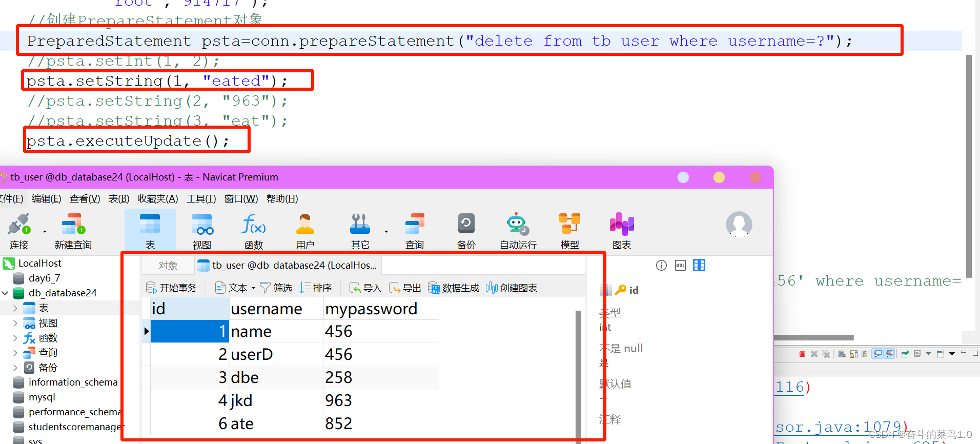Image resolution: width=980 pixels, height=444 pixels.
Task: Click minimize icon of Eclipse console view
Action: click(964, 352)
